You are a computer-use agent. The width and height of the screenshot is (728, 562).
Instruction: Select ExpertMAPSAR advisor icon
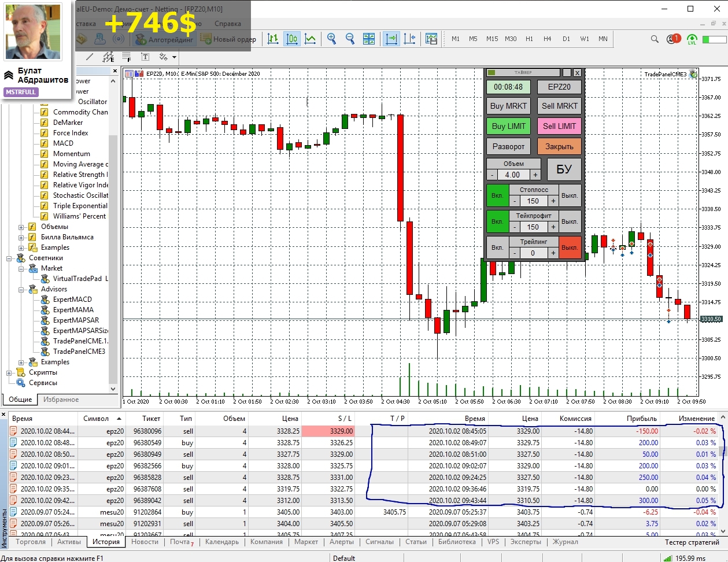click(45, 320)
